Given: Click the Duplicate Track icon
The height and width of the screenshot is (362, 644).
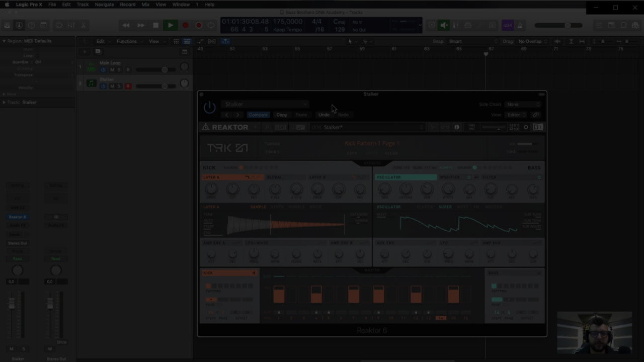Looking at the screenshot, I should click(98, 51).
